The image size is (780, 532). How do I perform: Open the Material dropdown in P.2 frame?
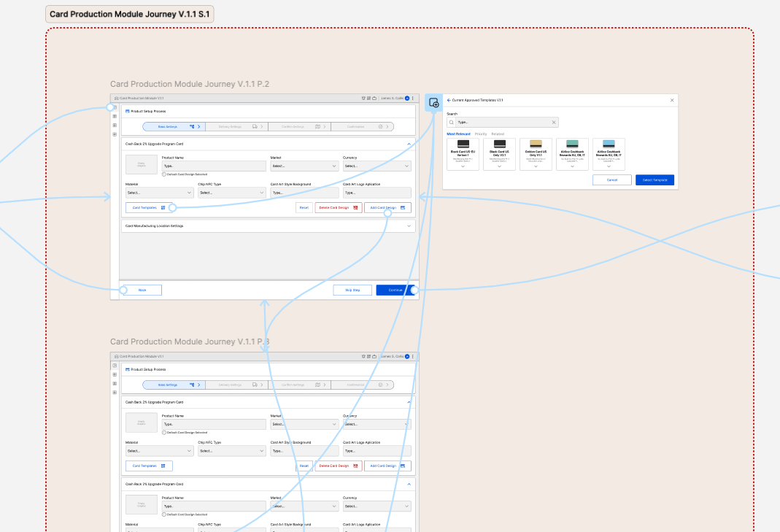[159, 193]
